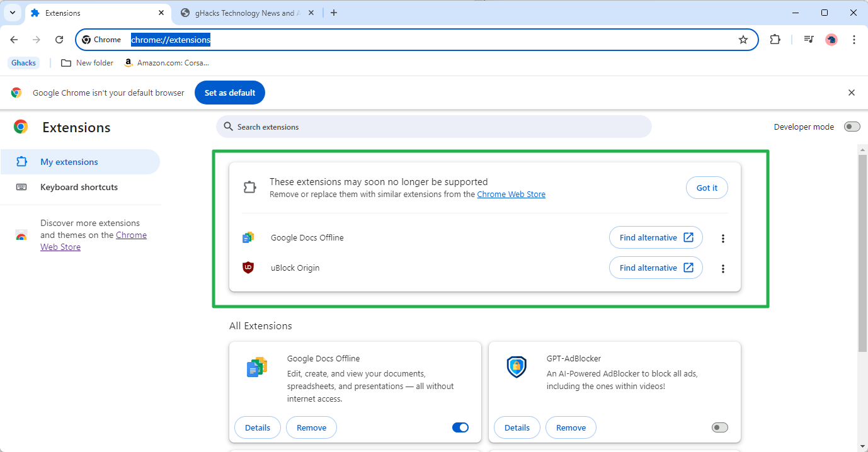Image resolution: width=868 pixels, height=452 pixels.
Task: Click Got it on the warning panel
Action: click(x=707, y=188)
